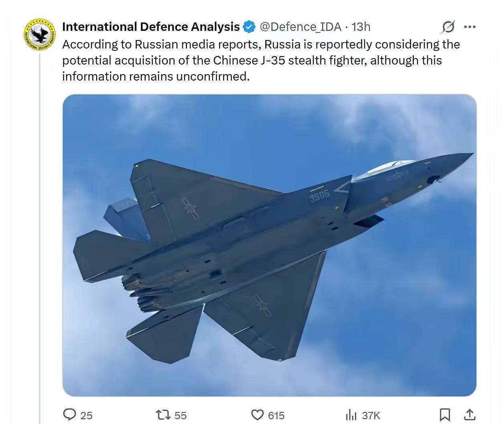Open the @Defence_IDA handle link
Image resolution: width=504 pixels, height=424 pixels.
[x=300, y=27]
